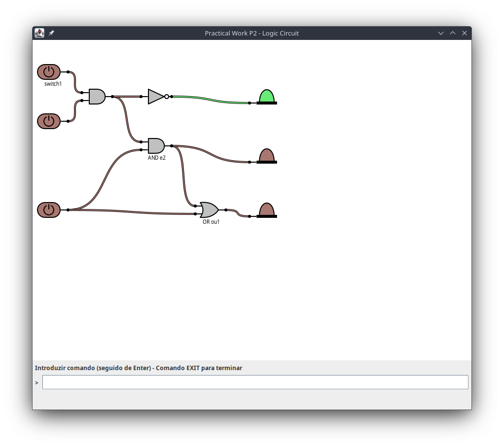This screenshot has width=504, height=448.
Task: Select the AND e2 gate
Action: pos(156,146)
